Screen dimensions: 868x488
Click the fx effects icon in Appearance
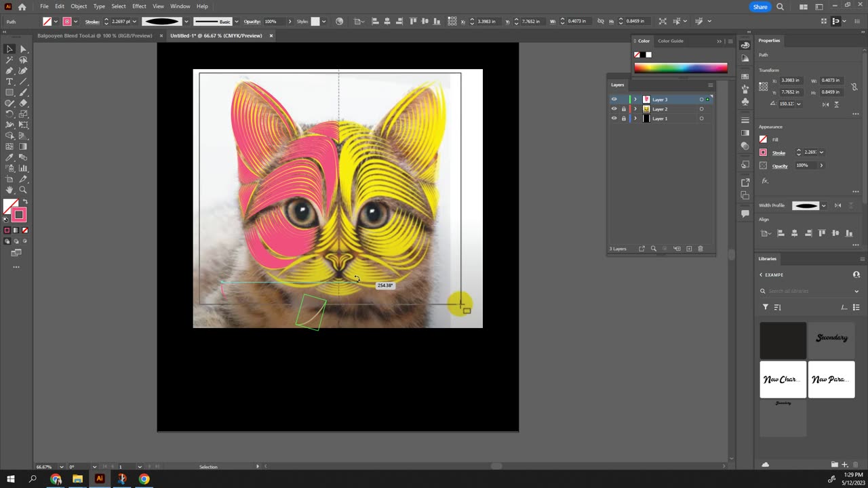point(765,181)
